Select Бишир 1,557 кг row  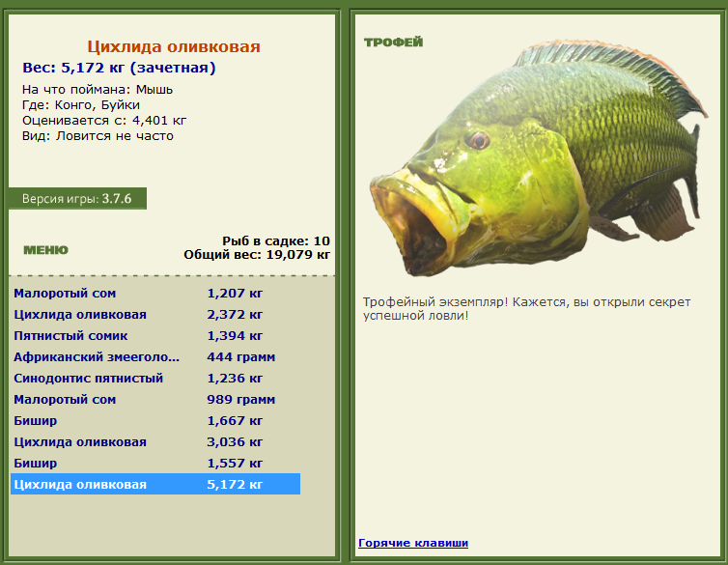click(x=155, y=464)
